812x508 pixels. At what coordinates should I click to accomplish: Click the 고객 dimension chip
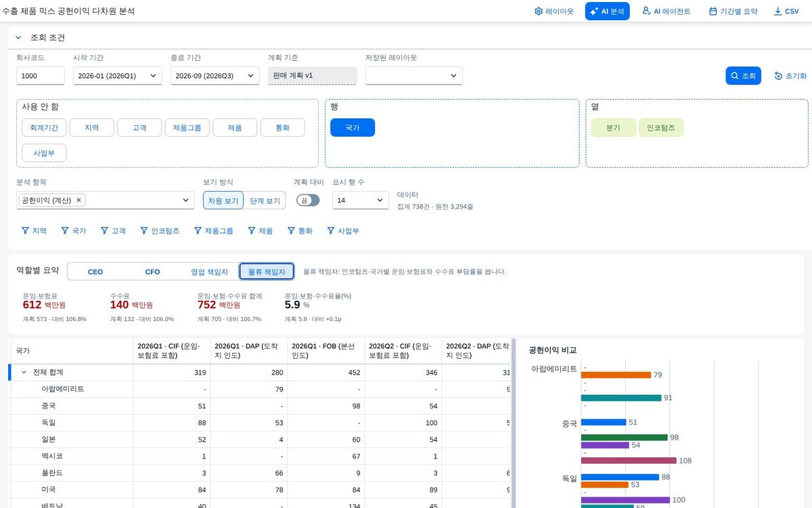tap(139, 127)
